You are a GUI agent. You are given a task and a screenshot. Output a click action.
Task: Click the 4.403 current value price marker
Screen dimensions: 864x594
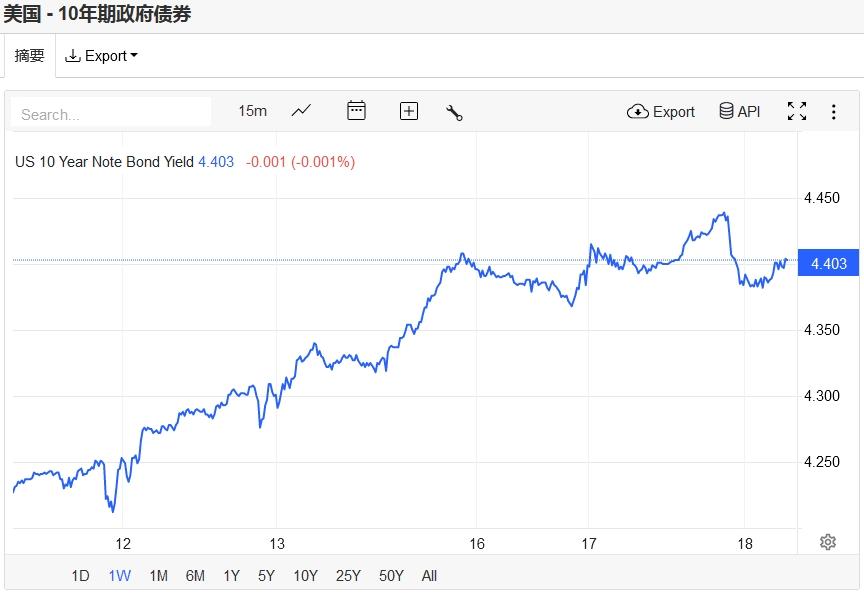coord(828,263)
